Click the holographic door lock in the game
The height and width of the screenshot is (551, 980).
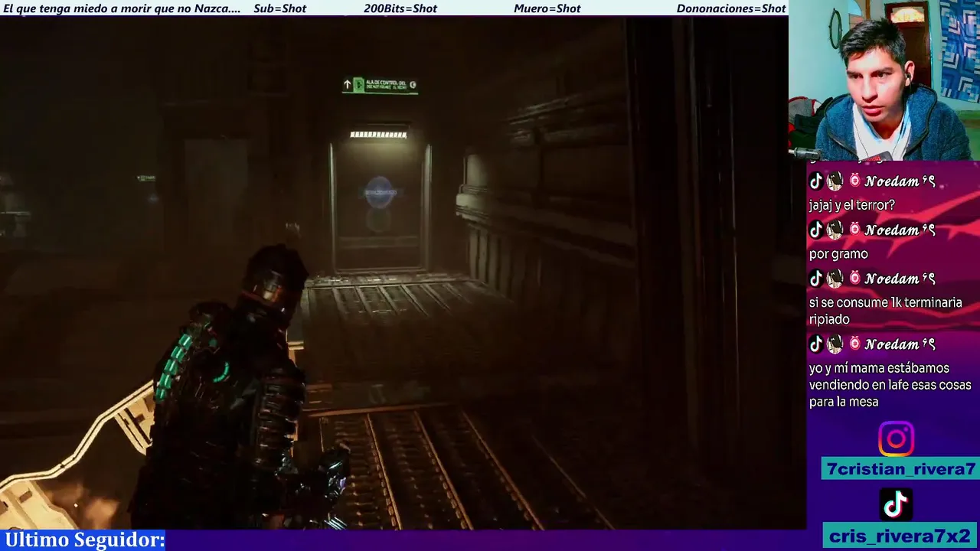(x=379, y=193)
